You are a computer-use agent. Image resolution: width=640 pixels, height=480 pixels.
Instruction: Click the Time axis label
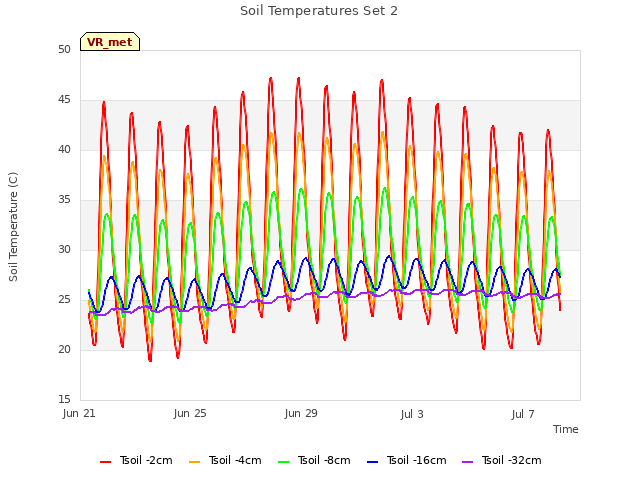pos(566,429)
